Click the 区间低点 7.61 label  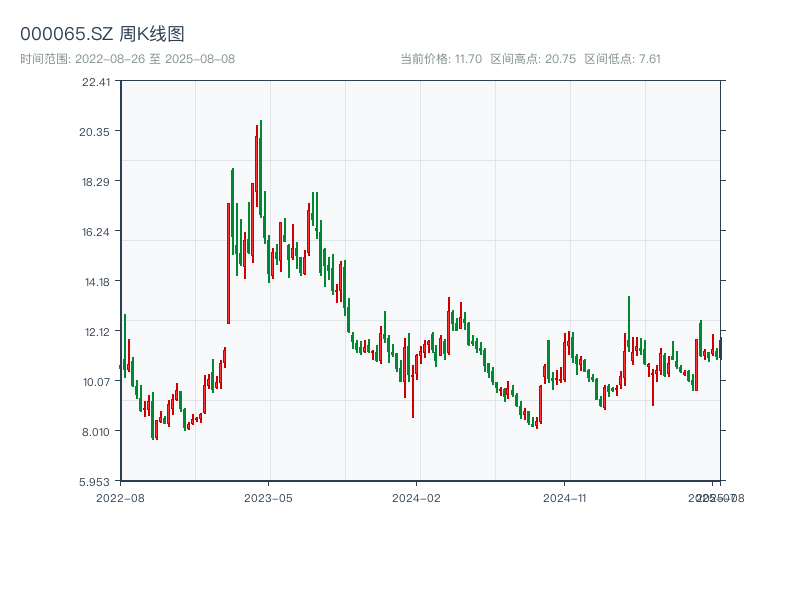622,59
